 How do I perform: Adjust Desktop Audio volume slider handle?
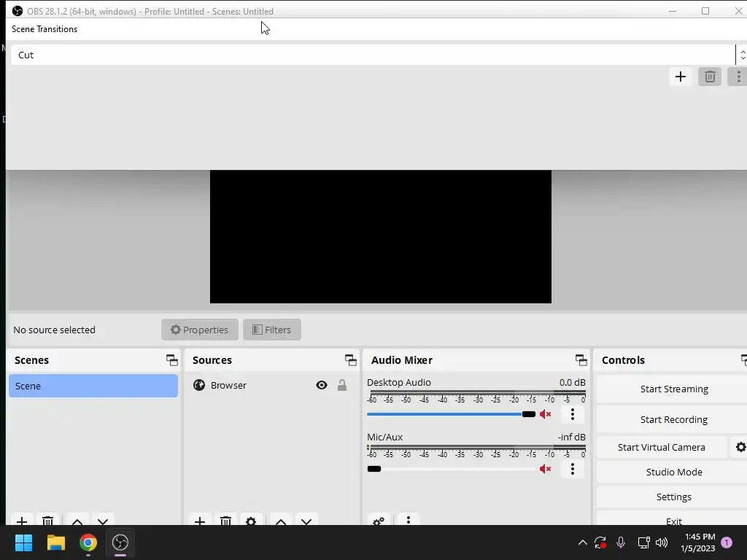[529, 414]
